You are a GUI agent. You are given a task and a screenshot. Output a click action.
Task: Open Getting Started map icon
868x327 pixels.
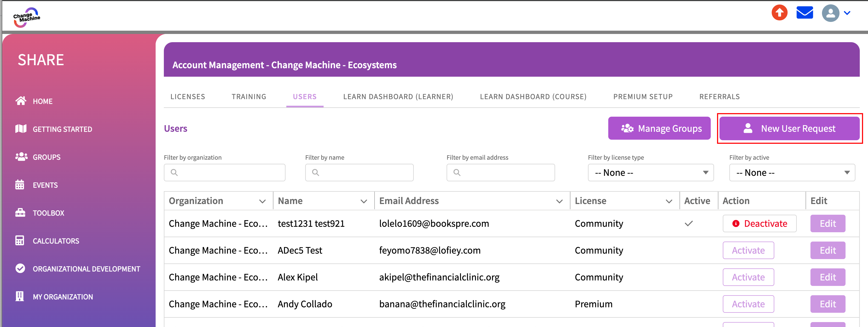[x=21, y=129]
